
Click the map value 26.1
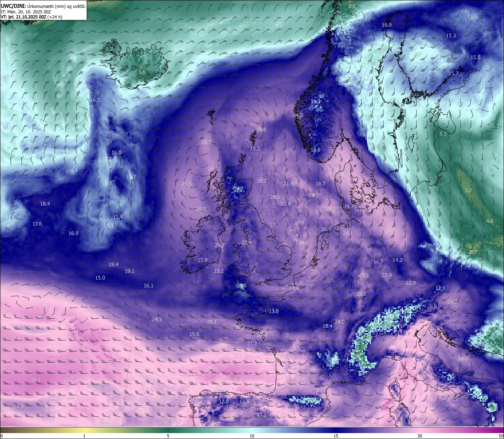click(348, 233)
